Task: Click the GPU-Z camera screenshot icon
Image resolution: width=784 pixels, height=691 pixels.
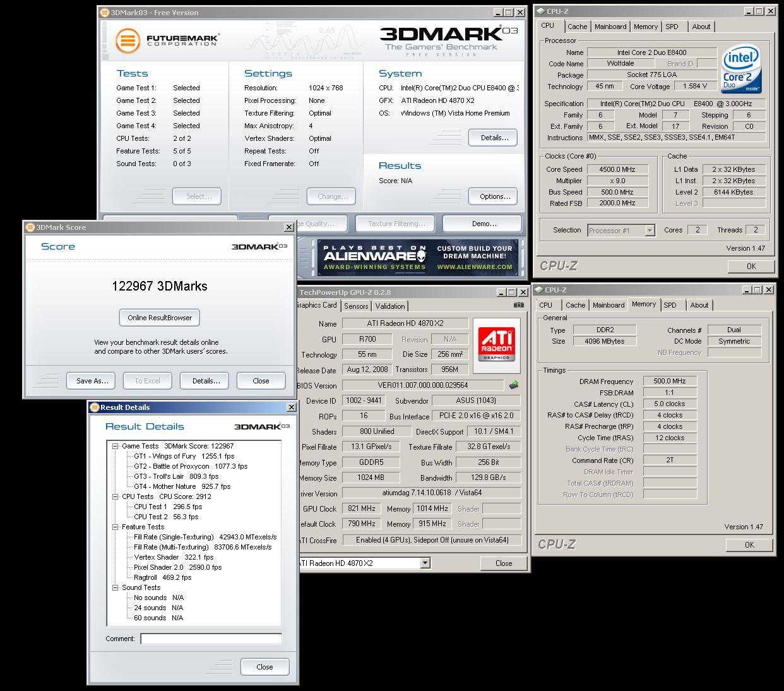Action: click(519, 305)
